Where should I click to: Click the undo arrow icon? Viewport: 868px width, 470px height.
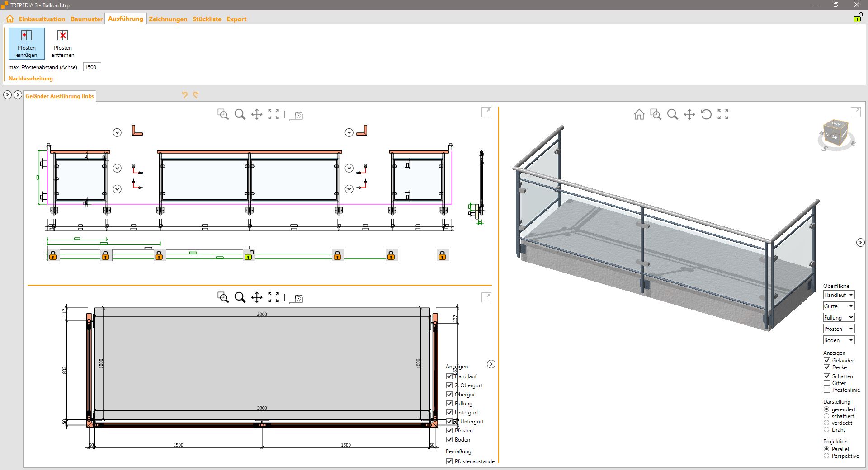click(184, 95)
